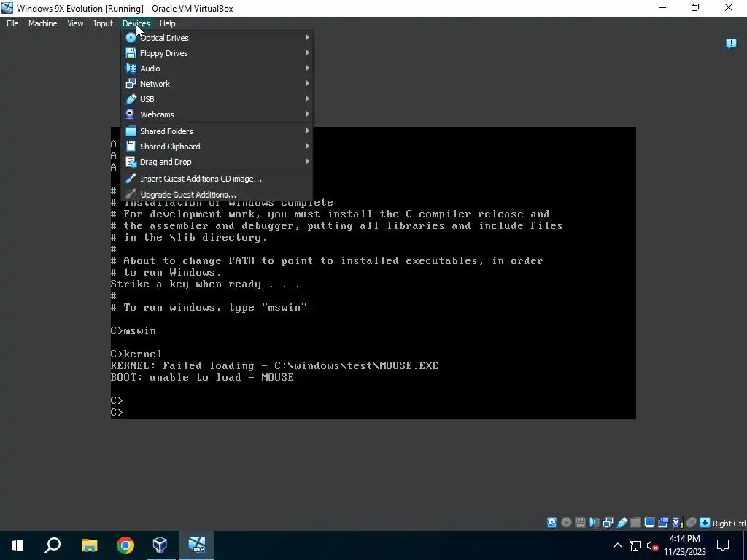Click "BOOT: unable to load - MOUSE" line

(x=202, y=377)
